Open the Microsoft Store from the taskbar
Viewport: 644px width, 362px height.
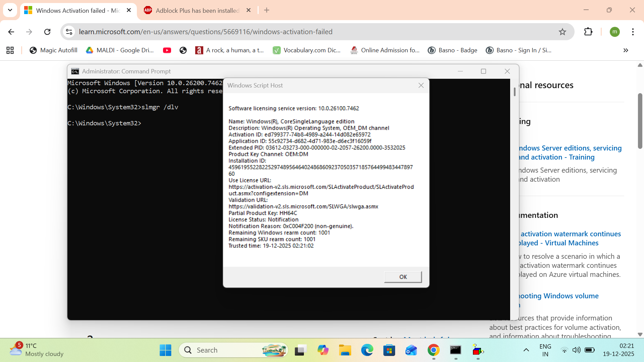[389, 350]
